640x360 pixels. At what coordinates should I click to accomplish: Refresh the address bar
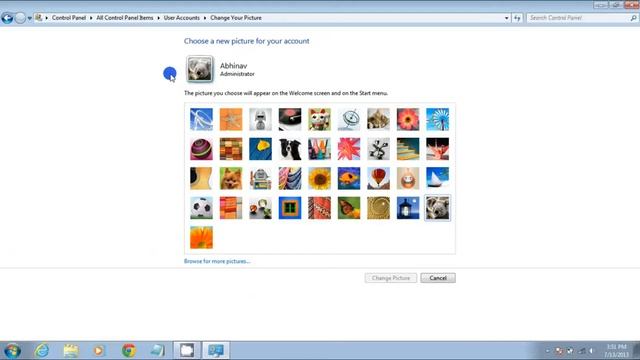[x=517, y=18]
